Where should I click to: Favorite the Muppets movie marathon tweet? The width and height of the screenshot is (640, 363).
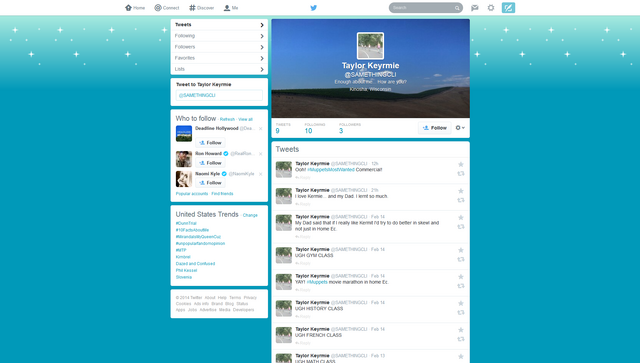(461, 277)
